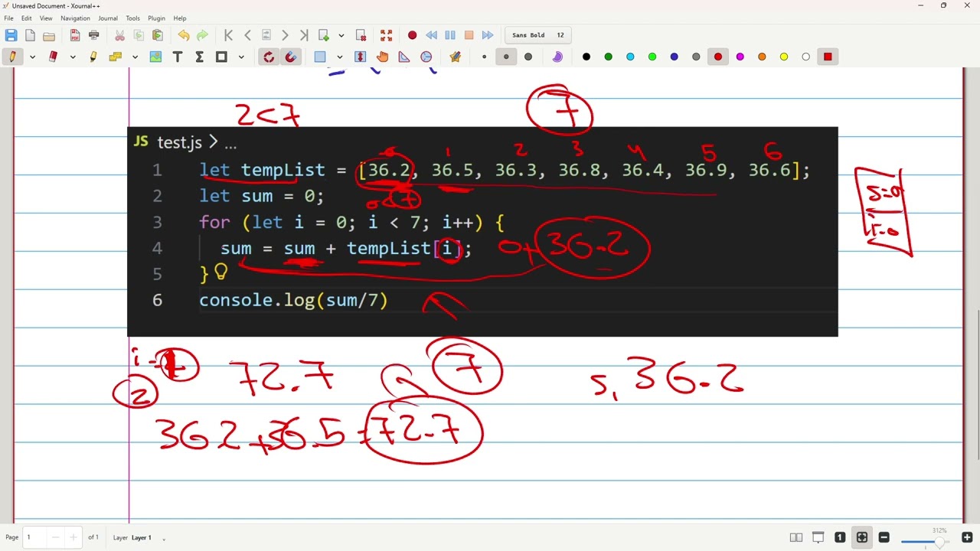Pick the light blue pen color
This screenshot has width=980, height=551.
[x=630, y=57]
